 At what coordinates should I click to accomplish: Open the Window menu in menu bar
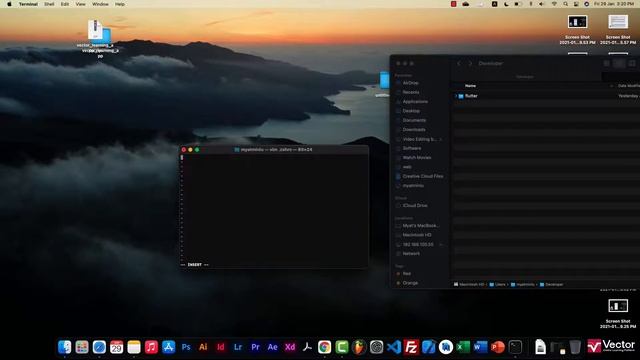tap(100, 4)
